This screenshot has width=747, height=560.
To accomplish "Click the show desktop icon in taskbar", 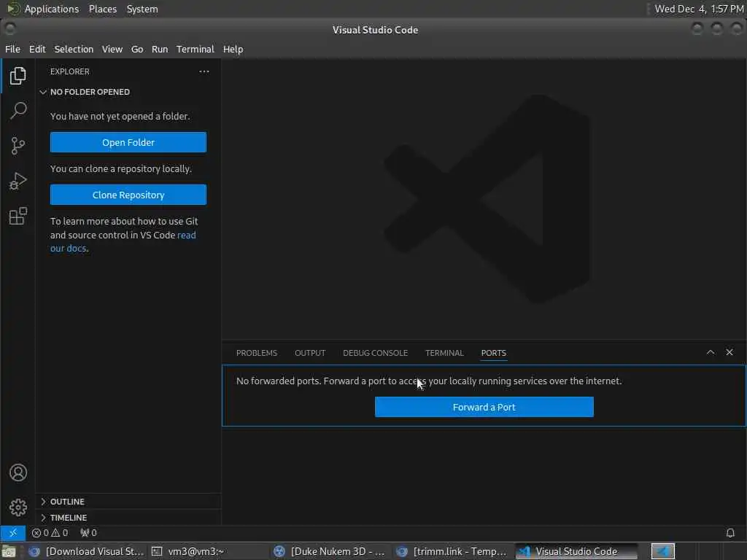I will point(9,552).
